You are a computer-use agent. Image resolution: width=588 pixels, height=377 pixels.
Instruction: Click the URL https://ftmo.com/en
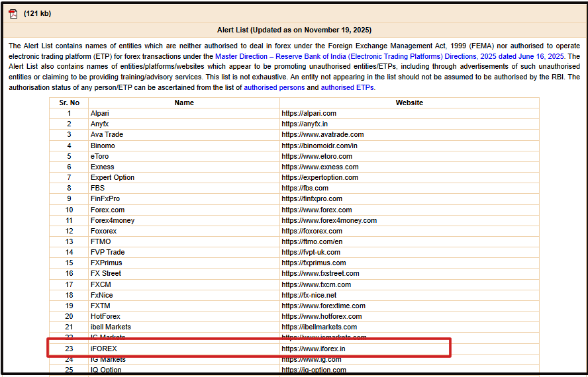312,241
